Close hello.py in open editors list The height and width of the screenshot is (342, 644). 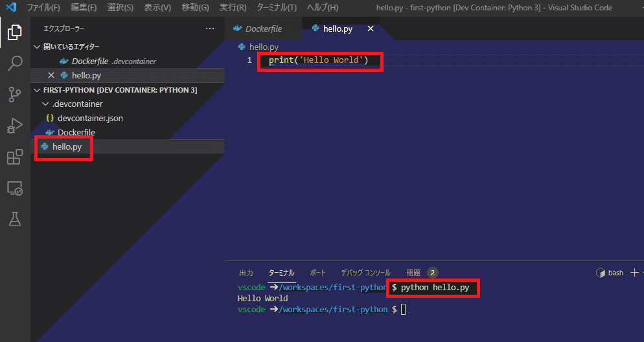[51, 75]
